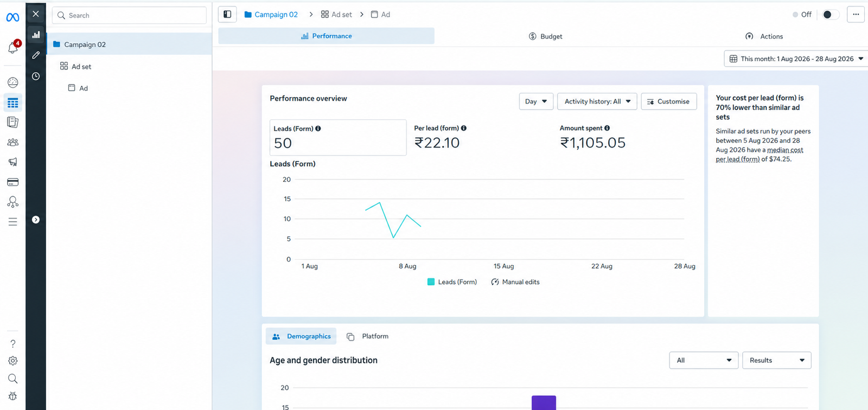Open the date range dropdown

(x=796, y=59)
